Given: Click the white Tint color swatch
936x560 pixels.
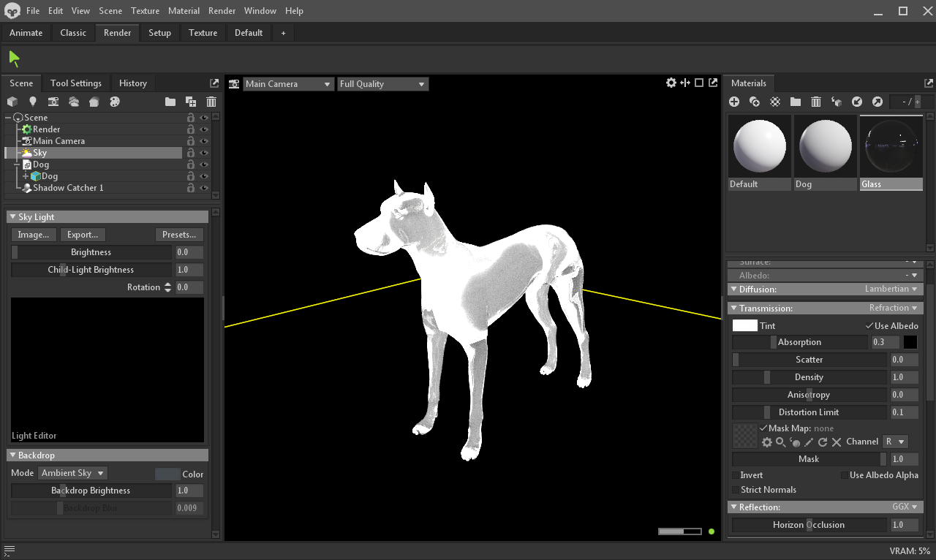Looking at the screenshot, I should coord(745,326).
